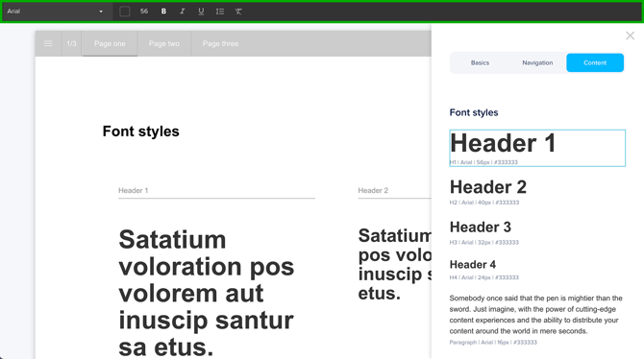Viewport: 644px width, 359px height.
Task: Click the Font styles title on the page preview
Action: (141, 132)
